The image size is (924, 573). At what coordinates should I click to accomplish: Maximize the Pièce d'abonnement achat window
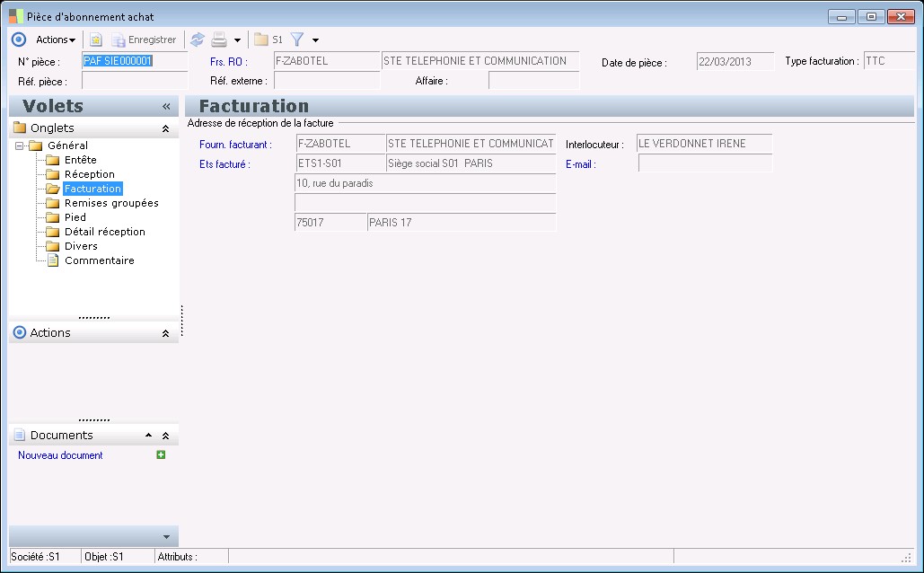point(871,16)
